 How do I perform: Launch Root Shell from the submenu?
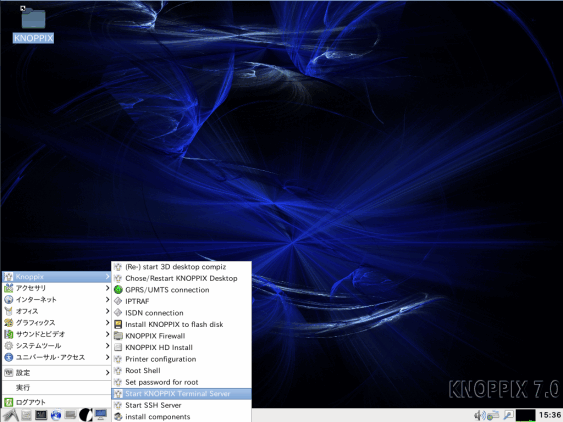(x=181, y=370)
